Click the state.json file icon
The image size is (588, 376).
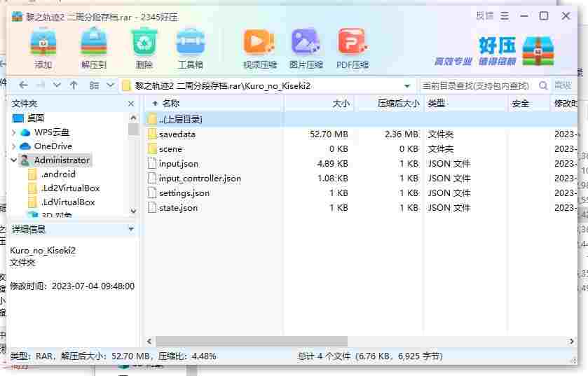[x=152, y=208]
